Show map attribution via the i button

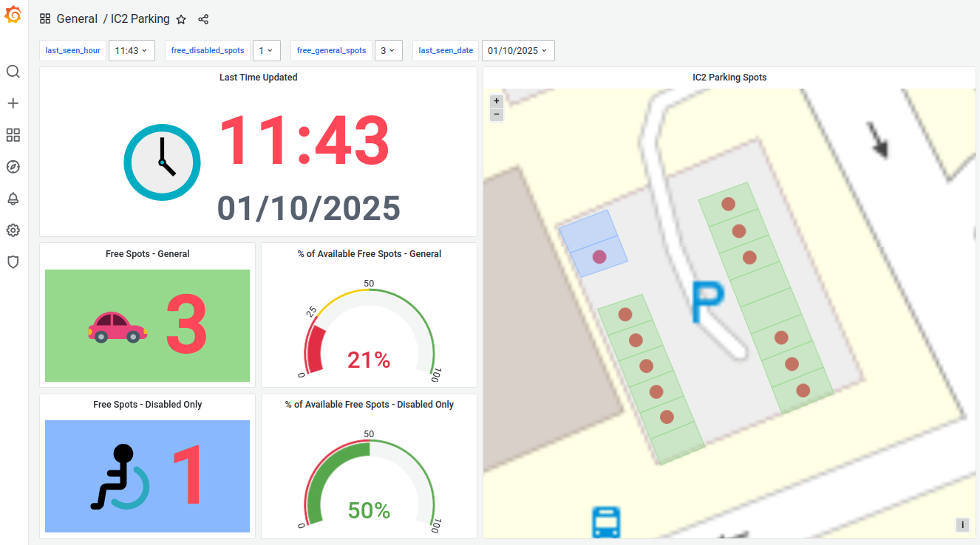(x=962, y=525)
